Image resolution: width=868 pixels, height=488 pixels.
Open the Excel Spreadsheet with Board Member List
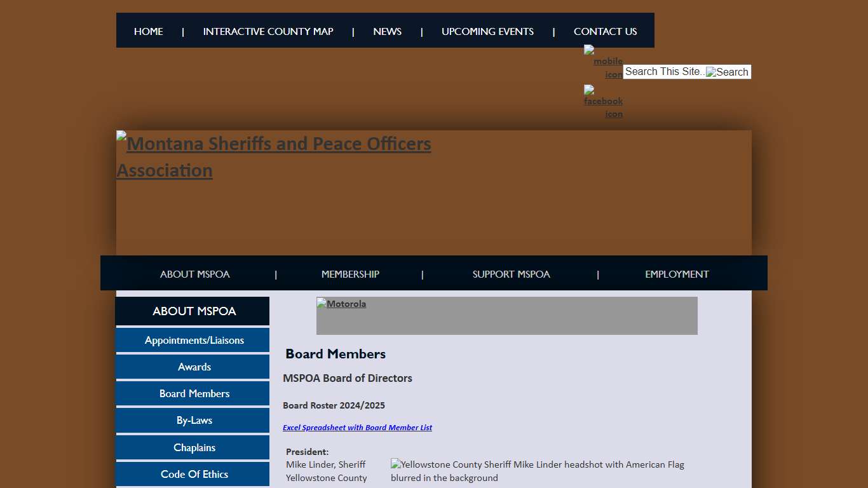tap(357, 427)
